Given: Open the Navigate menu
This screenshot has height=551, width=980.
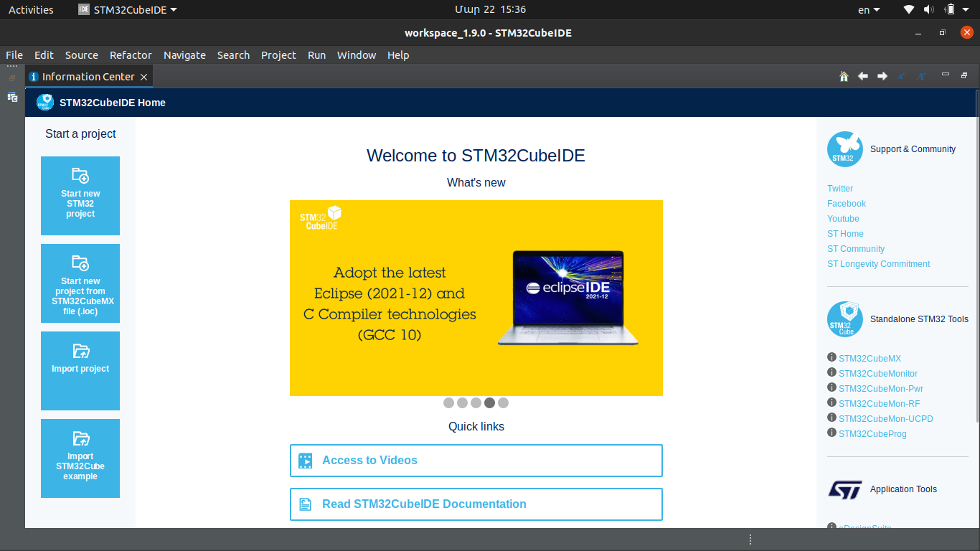Looking at the screenshot, I should tap(184, 55).
